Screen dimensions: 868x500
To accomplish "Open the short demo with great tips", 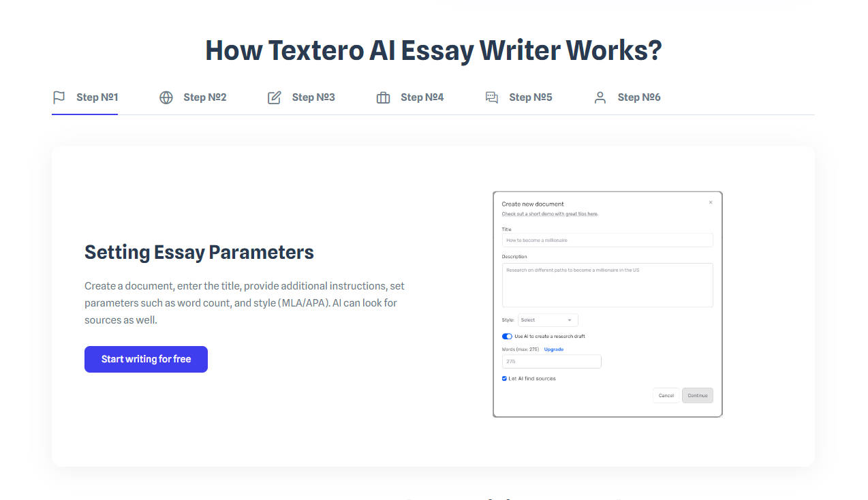I will pyautogui.click(x=550, y=213).
